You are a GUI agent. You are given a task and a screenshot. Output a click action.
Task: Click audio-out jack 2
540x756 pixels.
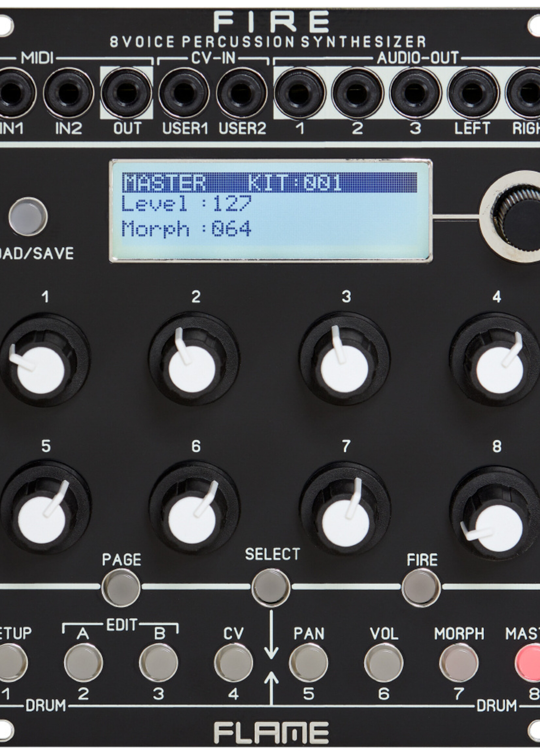(x=358, y=93)
